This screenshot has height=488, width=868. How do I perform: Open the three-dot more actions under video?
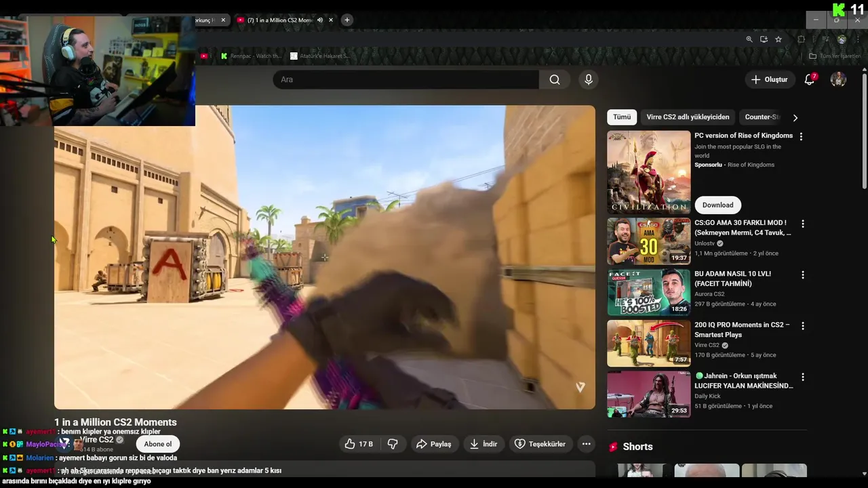click(x=587, y=444)
